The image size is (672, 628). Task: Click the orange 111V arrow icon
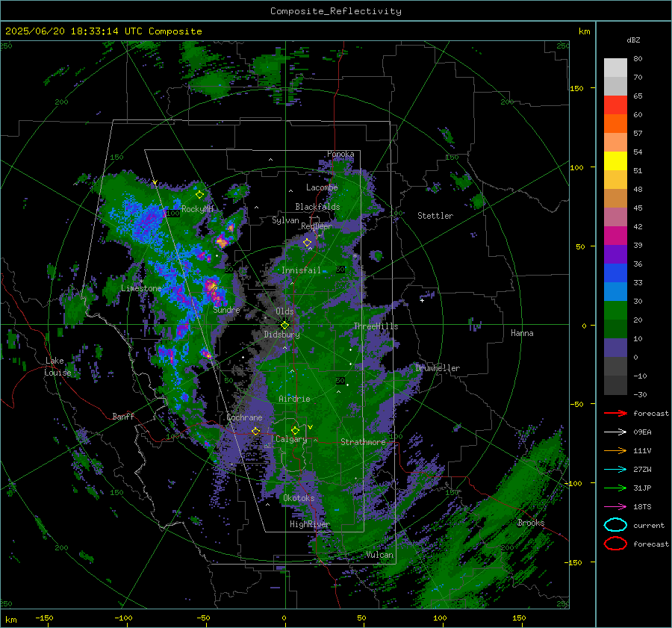click(615, 450)
